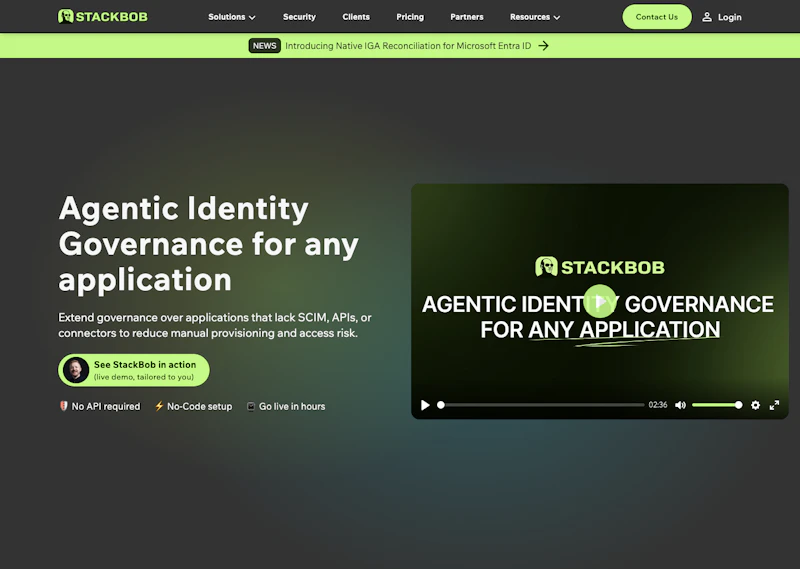Viewport: 800px width, 569px height.
Task: Navigate to Pricing
Action: pos(410,17)
